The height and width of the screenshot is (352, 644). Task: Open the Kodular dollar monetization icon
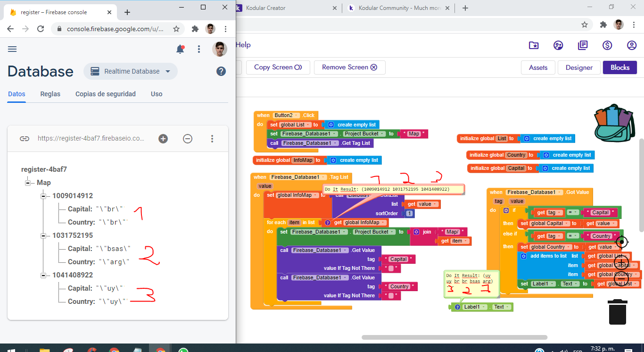[607, 45]
